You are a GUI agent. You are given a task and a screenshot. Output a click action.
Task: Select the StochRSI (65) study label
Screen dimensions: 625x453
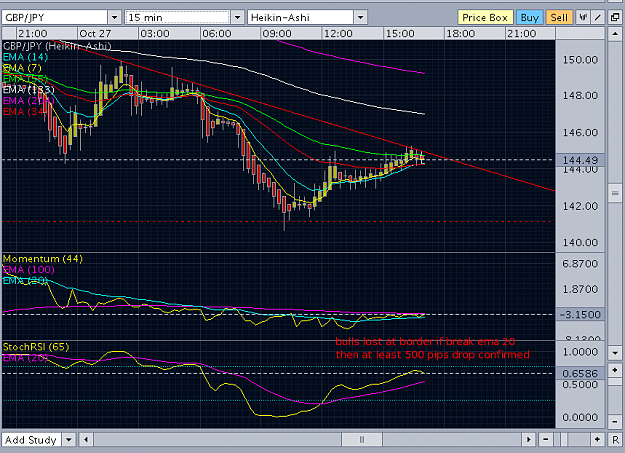[x=36, y=347]
